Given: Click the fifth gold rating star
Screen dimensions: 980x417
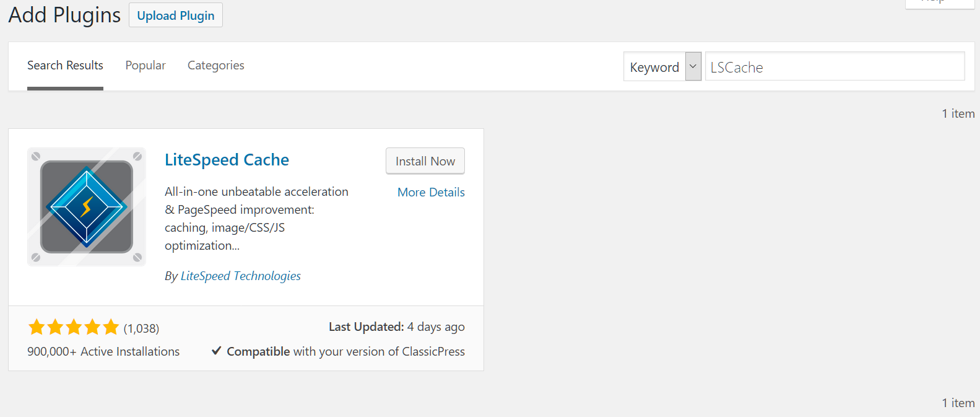Looking at the screenshot, I should tap(111, 327).
